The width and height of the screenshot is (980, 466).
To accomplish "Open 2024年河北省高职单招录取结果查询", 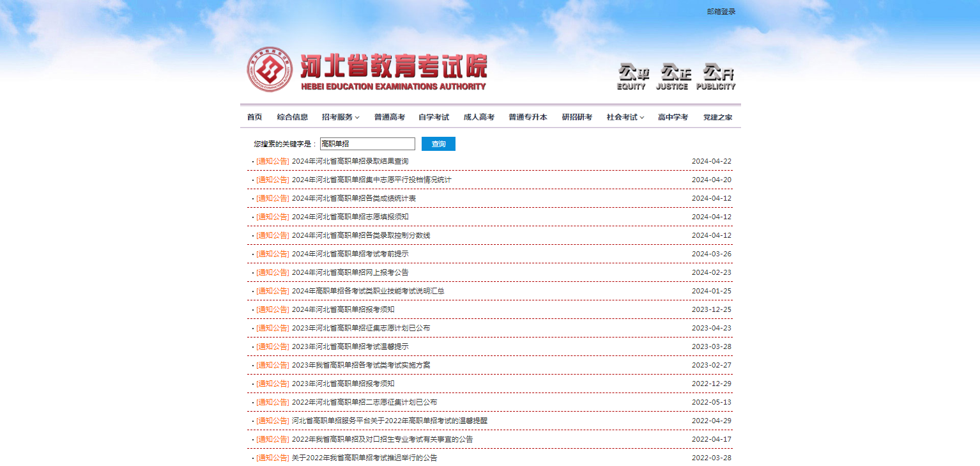I will pos(350,161).
